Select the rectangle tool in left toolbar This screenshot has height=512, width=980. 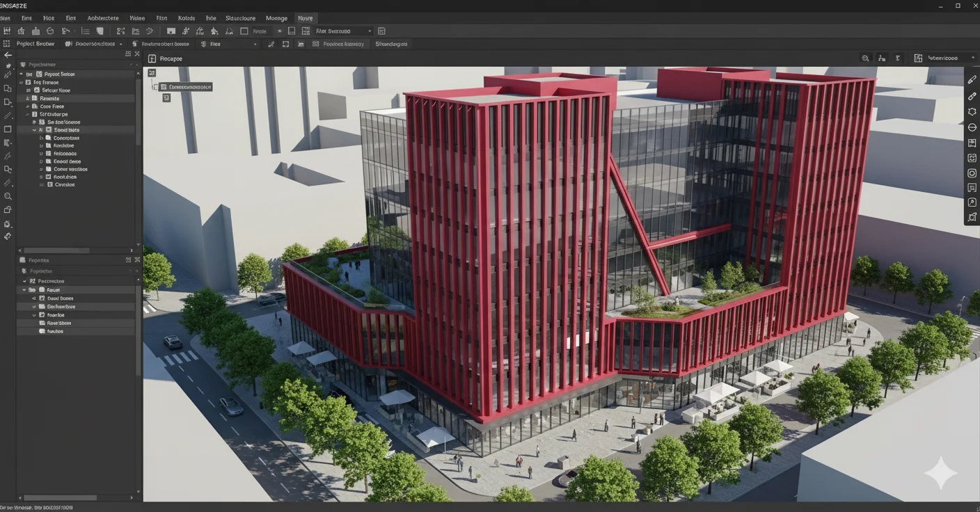(8, 129)
